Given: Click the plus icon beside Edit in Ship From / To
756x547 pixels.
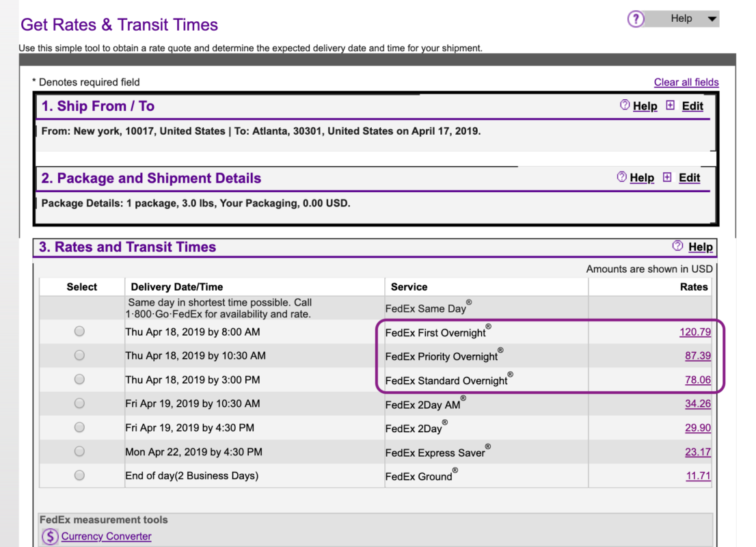Looking at the screenshot, I should [x=671, y=106].
